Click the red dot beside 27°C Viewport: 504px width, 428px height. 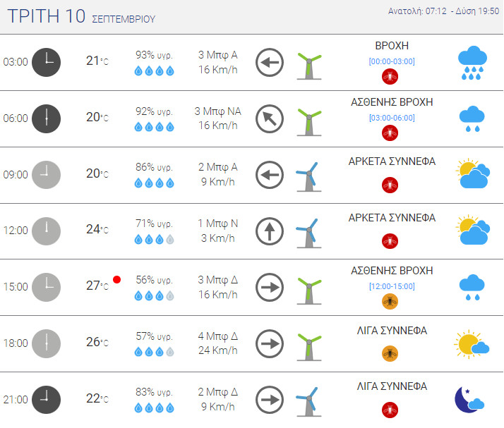(x=116, y=280)
